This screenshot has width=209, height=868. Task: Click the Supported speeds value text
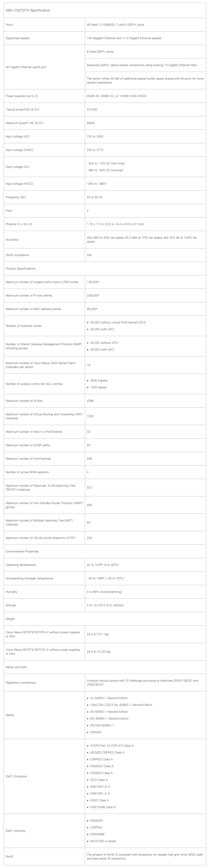click(x=124, y=38)
